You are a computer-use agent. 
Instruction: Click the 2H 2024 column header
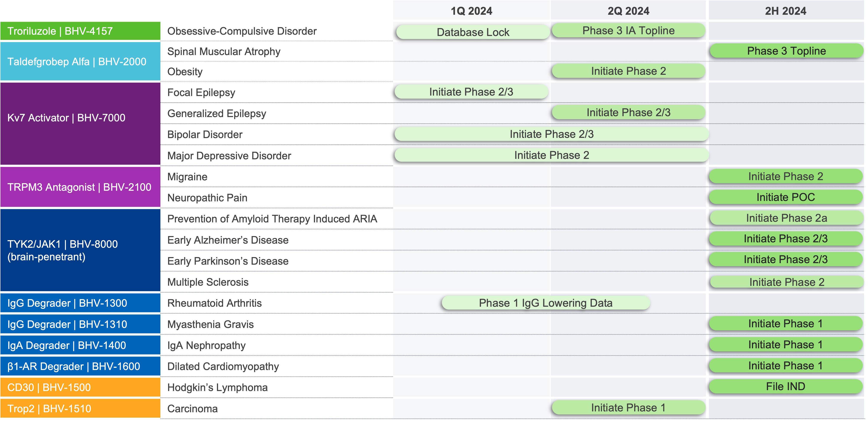(786, 11)
